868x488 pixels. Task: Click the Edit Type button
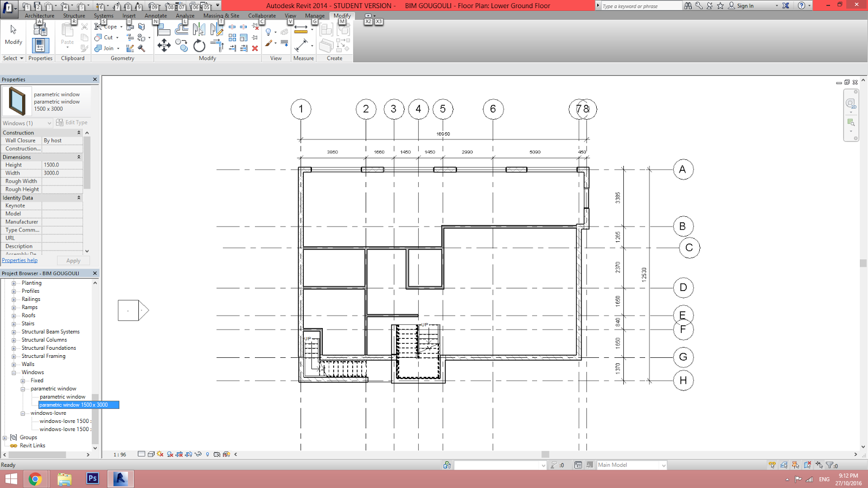coord(72,123)
